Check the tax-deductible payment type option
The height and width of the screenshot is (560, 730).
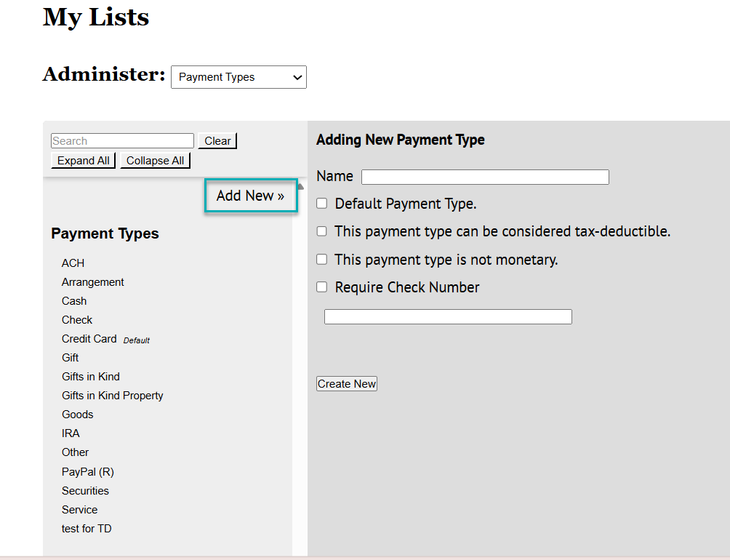322,231
